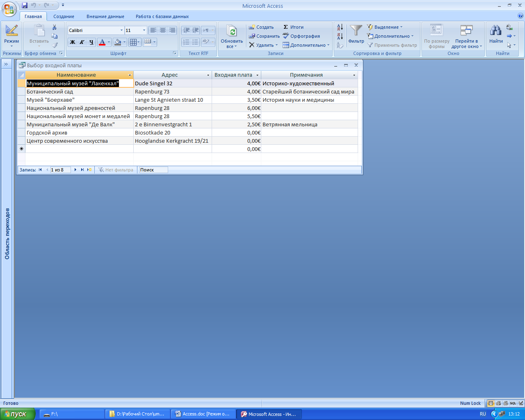Viewport: 525px width, 420px height.
Task: Switch to Внешние данные tab
Action: point(105,16)
